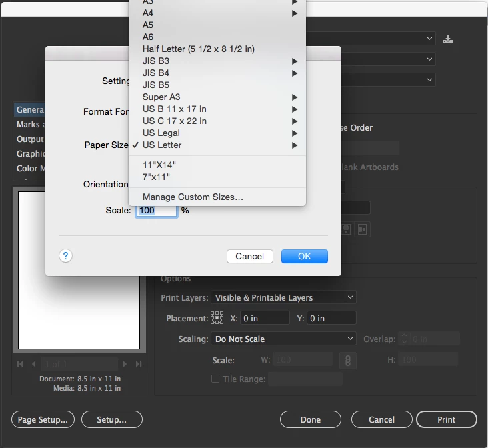Expand US Letter submenu arrow
The height and width of the screenshot is (448, 488).
pos(295,145)
